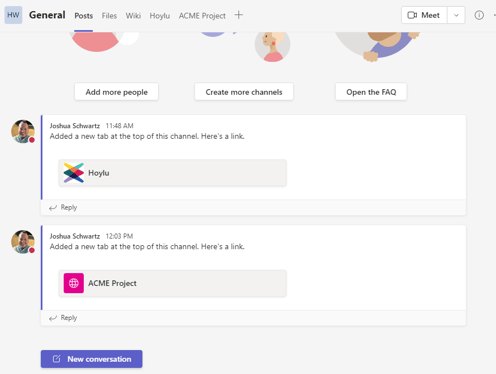Image resolution: width=496 pixels, height=374 pixels.
Task: Open the Wiki tab
Action: 133,16
